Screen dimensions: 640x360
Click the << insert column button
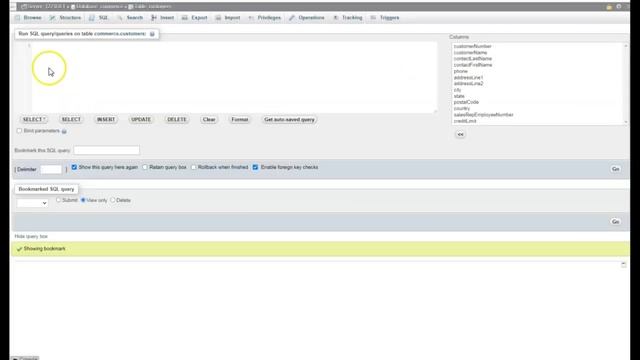pos(460,134)
